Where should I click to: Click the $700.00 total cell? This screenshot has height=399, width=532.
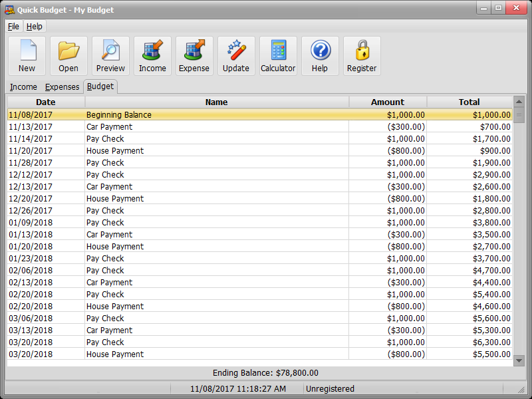469,126
